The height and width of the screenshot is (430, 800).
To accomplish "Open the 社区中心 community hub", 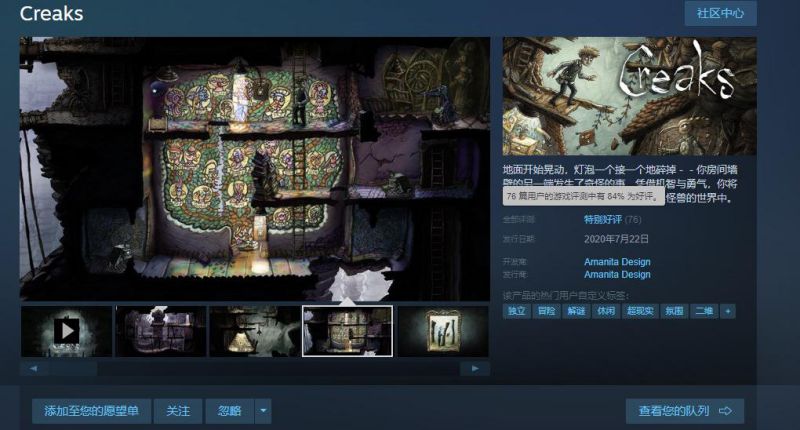I will (x=720, y=13).
